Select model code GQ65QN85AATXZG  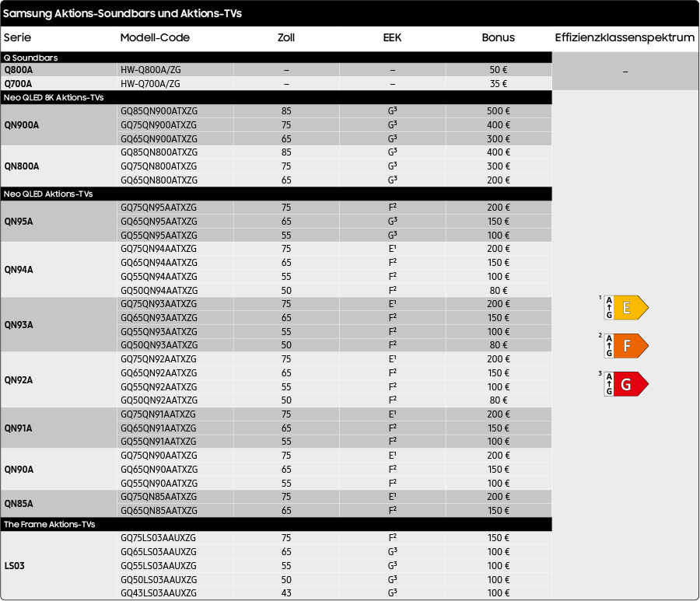159,511
